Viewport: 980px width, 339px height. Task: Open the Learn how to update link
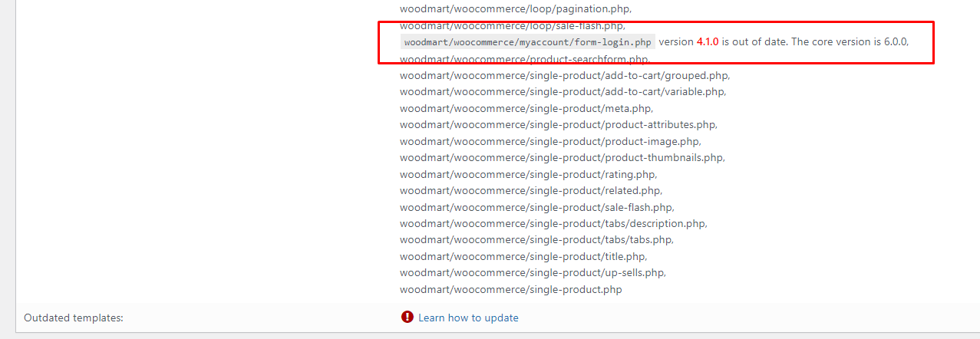pos(468,318)
